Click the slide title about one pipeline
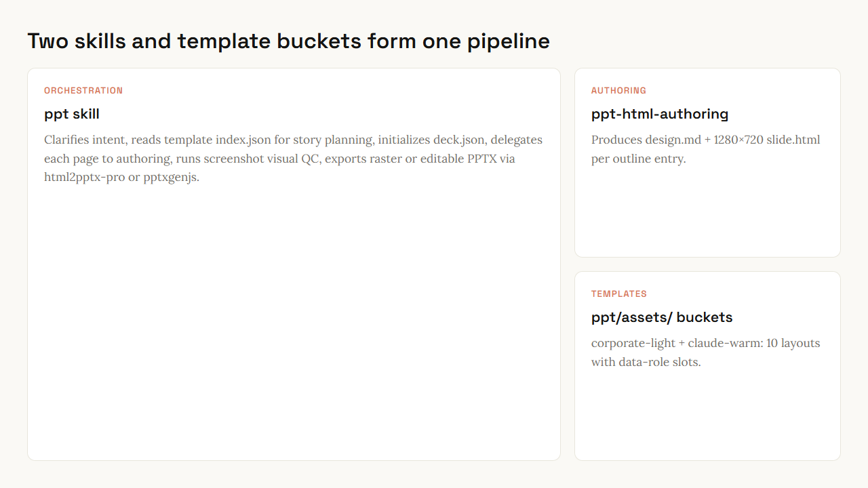 [x=288, y=41]
